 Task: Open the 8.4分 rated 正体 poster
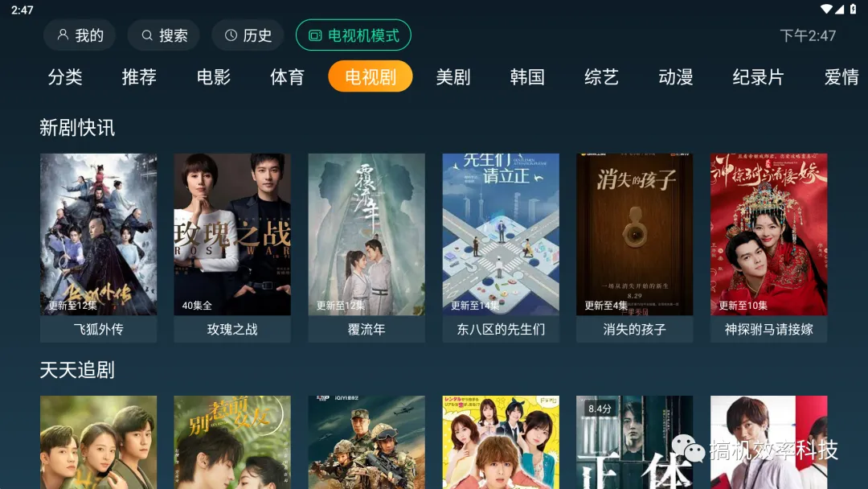click(634, 442)
